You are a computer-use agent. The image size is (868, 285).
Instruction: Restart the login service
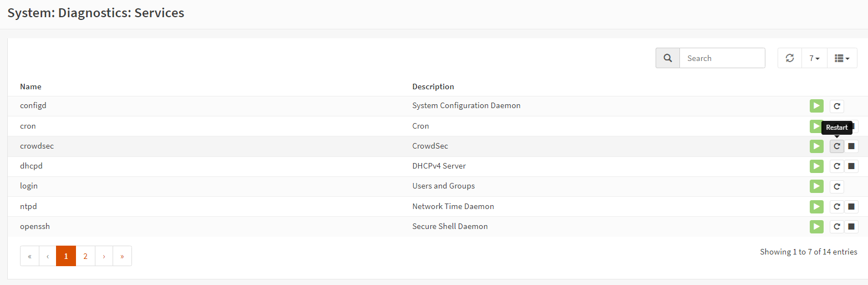(836, 186)
